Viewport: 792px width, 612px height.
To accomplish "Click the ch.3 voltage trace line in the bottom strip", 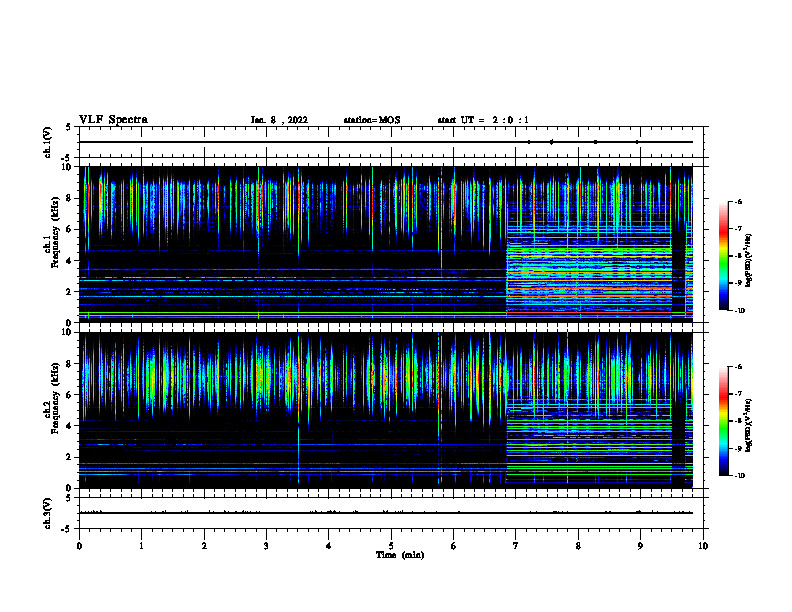I will tap(386, 513).
